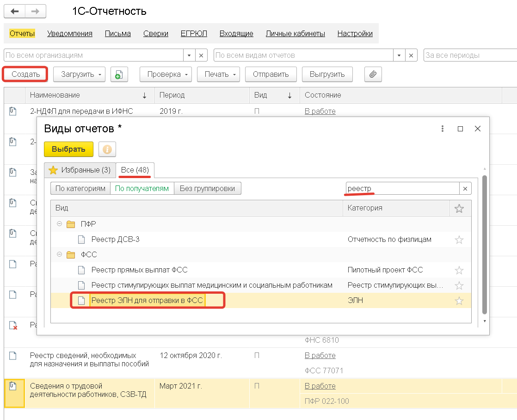Toggle favorite star for Реестр ЭЛН row
Screen dimensions: 517x420
(459, 301)
